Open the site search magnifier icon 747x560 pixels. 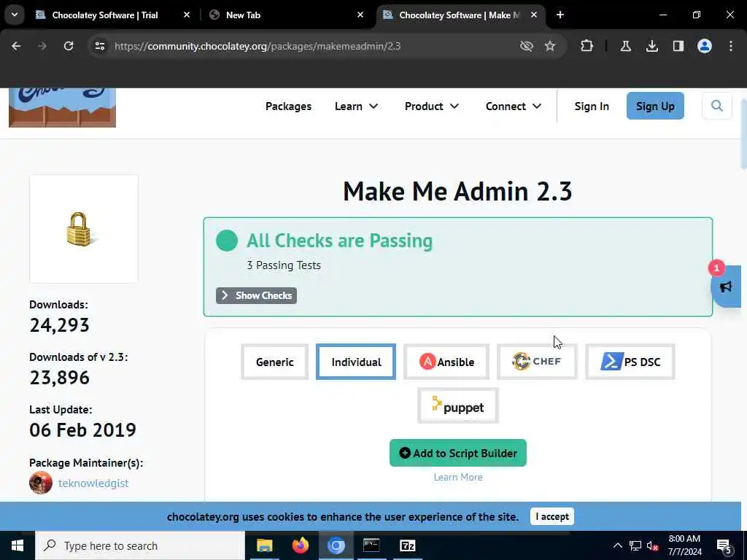(x=717, y=106)
